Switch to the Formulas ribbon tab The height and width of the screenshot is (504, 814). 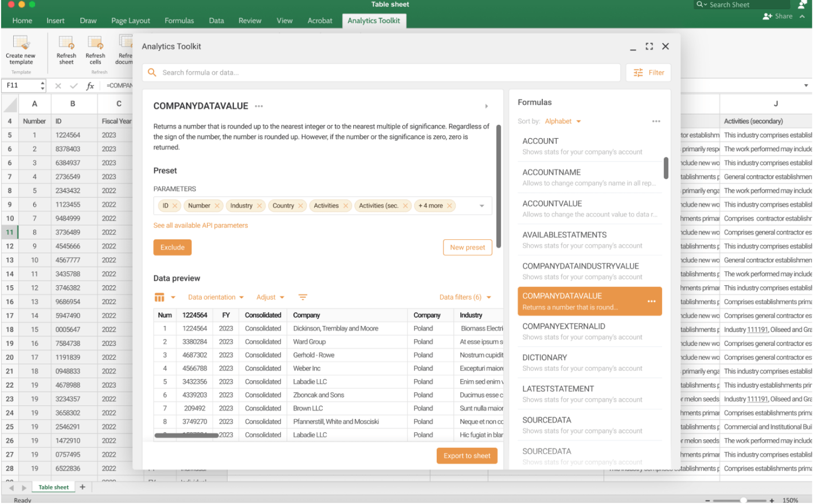tap(179, 21)
